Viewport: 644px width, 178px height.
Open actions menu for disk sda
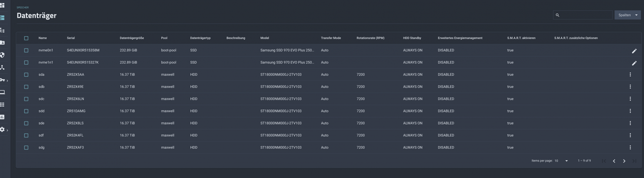tap(630, 74)
